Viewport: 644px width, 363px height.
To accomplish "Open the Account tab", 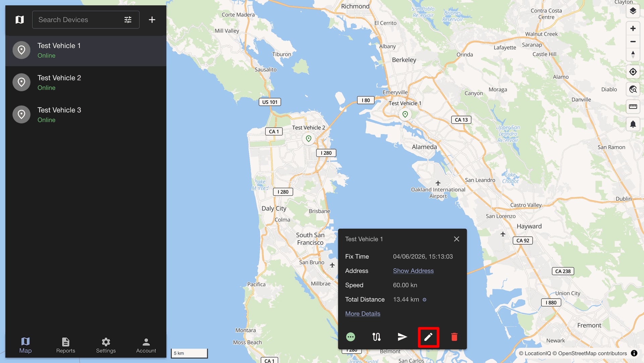I will [146, 345].
